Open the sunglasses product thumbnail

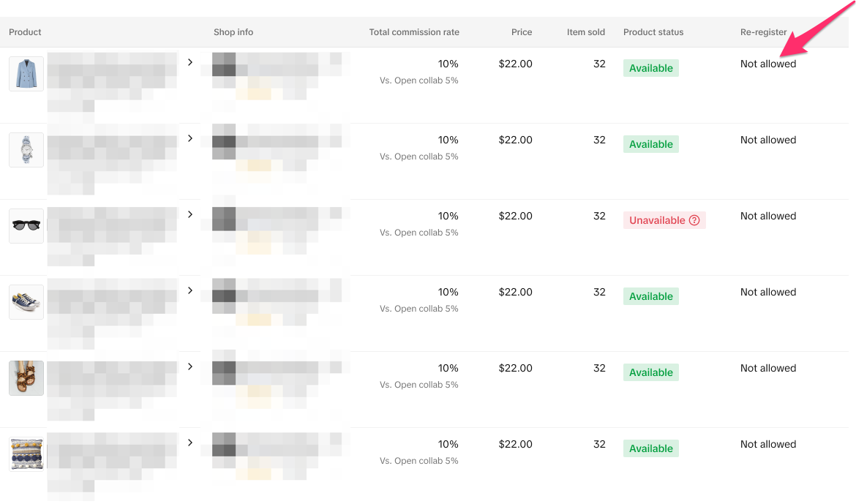pyautogui.click(x=26, y=226)
